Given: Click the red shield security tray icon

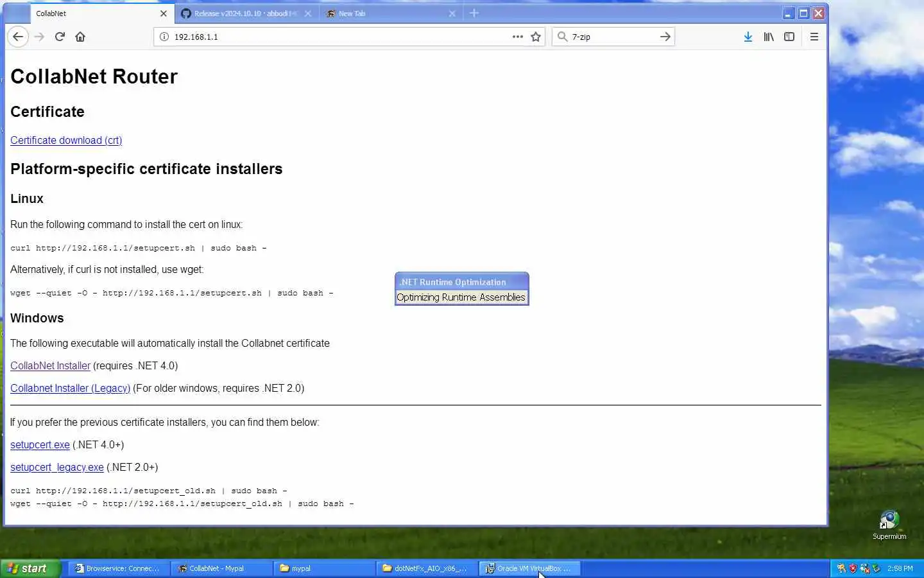Looking at the screenshot, I should (853, 568).
